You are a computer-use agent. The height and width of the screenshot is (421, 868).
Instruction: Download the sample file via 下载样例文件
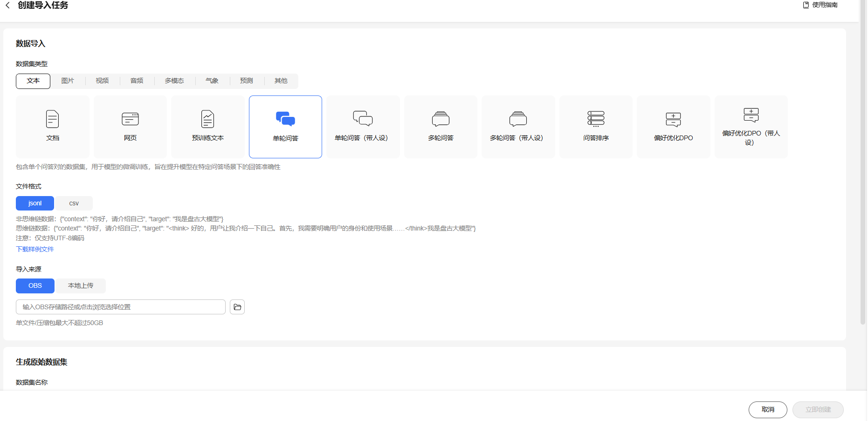point(35,250)
